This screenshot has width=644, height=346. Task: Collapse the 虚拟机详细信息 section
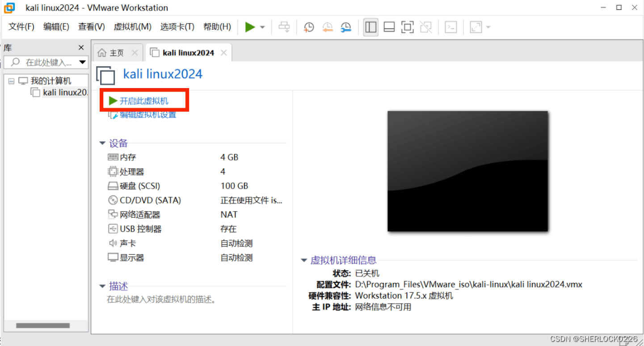click(304, 260)
